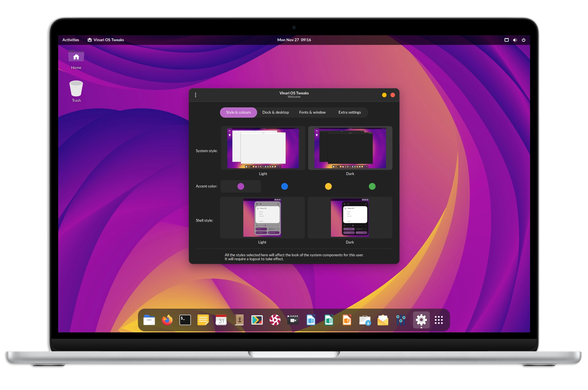Pick the green accent color
This screenshot has height=390, width=588.
372,186
